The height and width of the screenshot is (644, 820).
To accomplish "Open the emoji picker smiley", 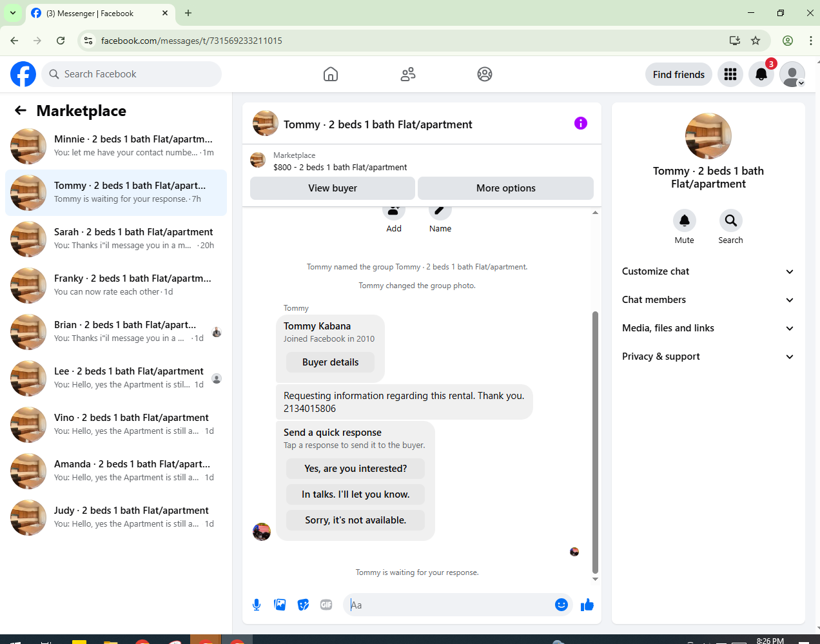I will coord(561,605).
